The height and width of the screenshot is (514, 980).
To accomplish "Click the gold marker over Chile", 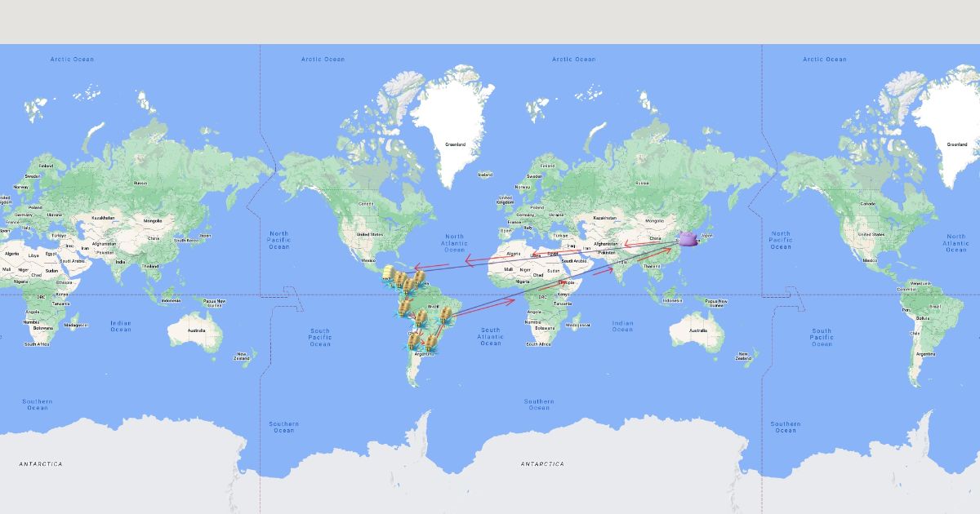I will (x=414, y=339).
